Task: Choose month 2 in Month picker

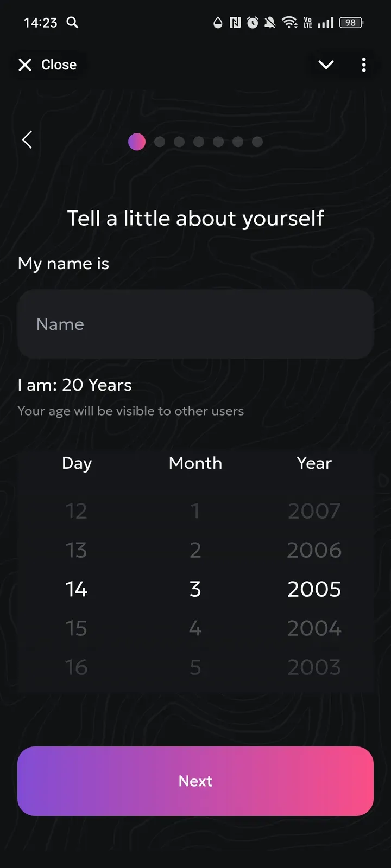Action: pyautogui.click(x=195, y=550)
